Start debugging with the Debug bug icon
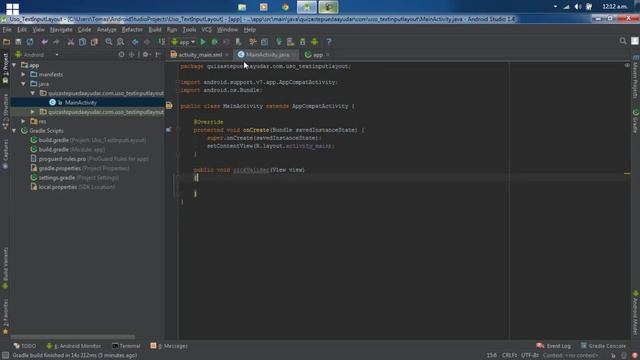Image resolution: width=640 pixels, height=360 pixels. [214, 42]
